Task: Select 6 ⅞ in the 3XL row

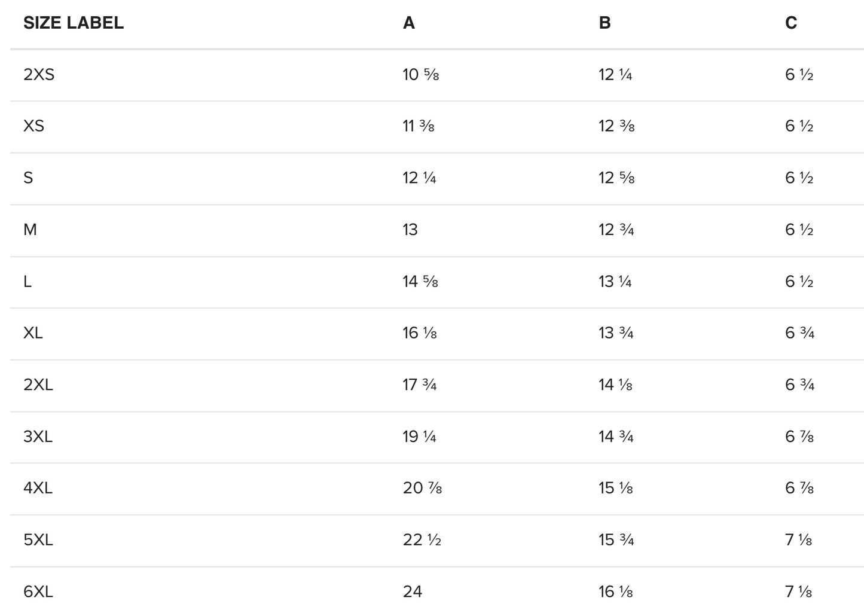Action: (799, 437)
